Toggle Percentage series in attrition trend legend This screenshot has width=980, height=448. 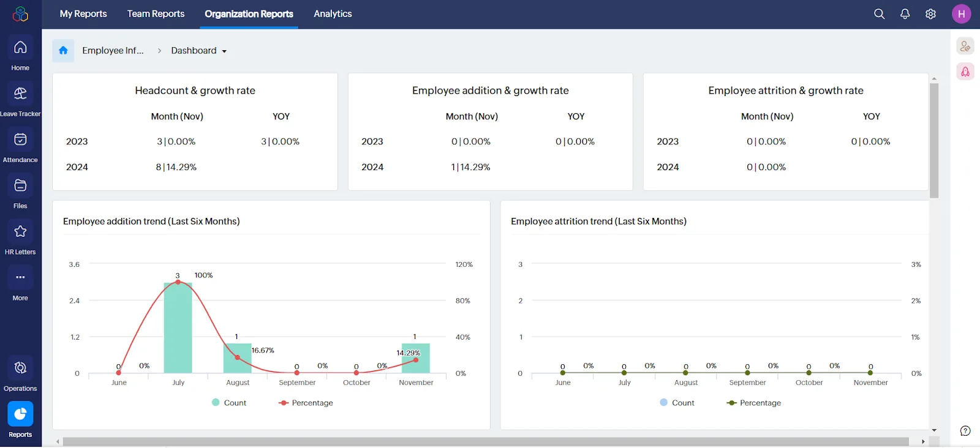click(754, 403)
